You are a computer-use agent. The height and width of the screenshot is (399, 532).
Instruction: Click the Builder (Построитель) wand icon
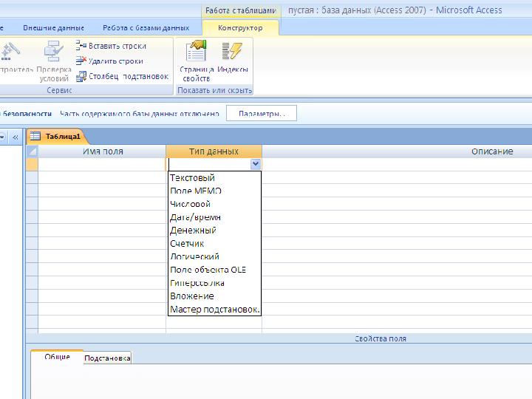[x=10, y=51]
